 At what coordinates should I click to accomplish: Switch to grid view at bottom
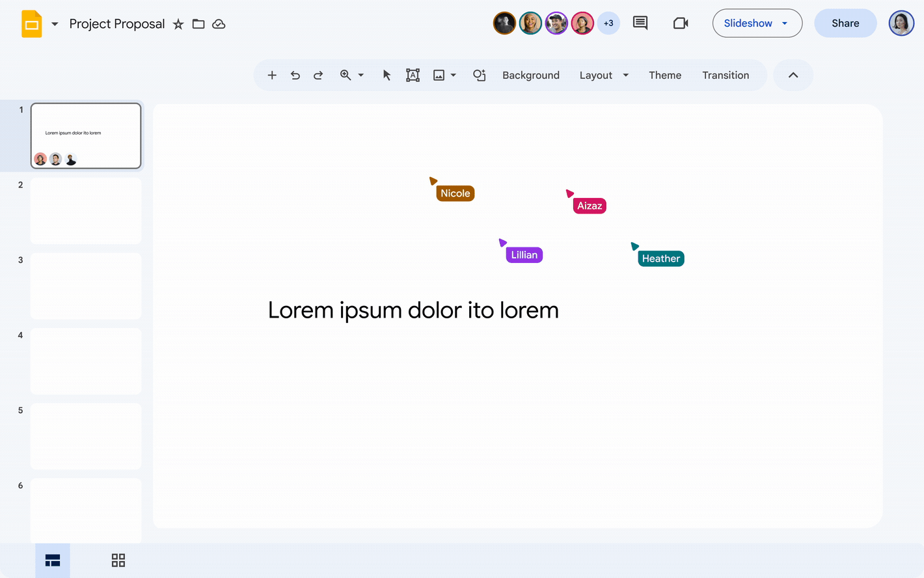[x=118, y=560]
